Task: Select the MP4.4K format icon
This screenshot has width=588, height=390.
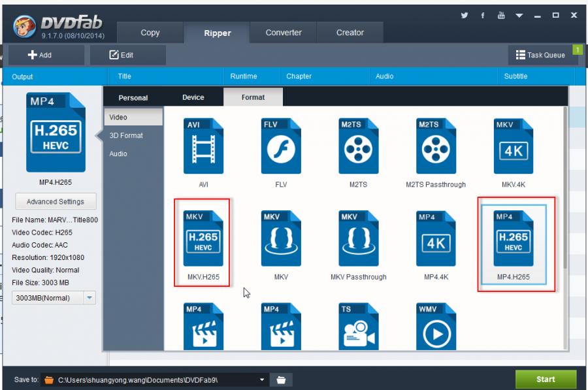Action: [436, 239]
